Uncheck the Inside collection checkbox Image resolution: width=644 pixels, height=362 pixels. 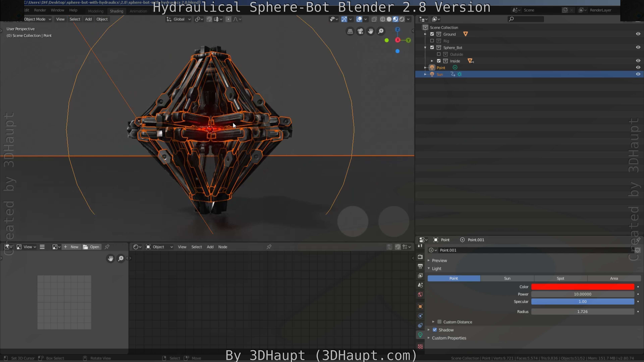pos(439,61)
